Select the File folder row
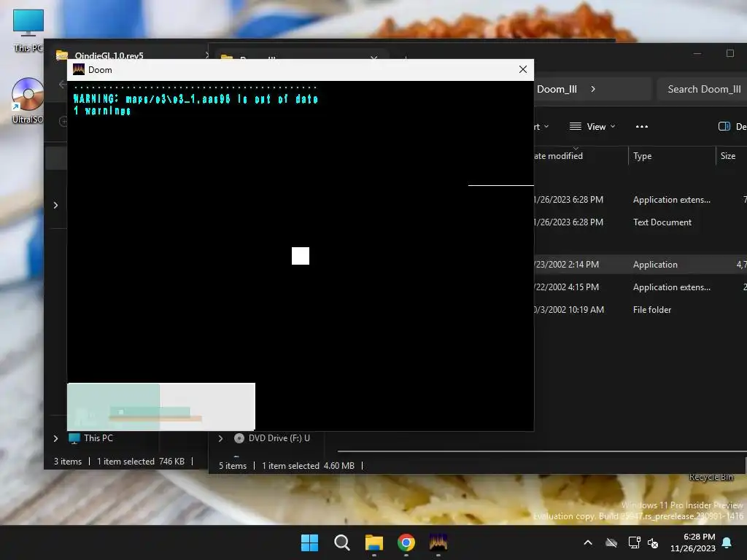747x560 pixels. click(640, 310)
